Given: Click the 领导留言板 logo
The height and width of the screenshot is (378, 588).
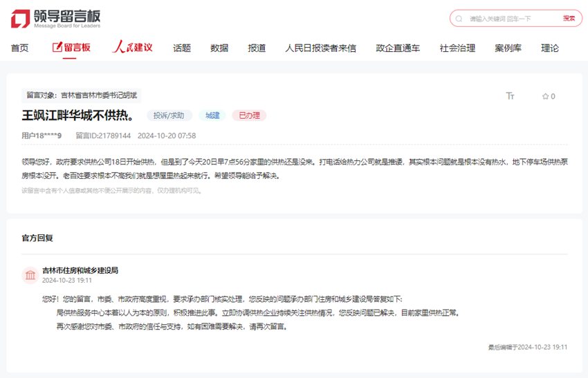Looking at the screenshot, I should [x=55, y=19].
